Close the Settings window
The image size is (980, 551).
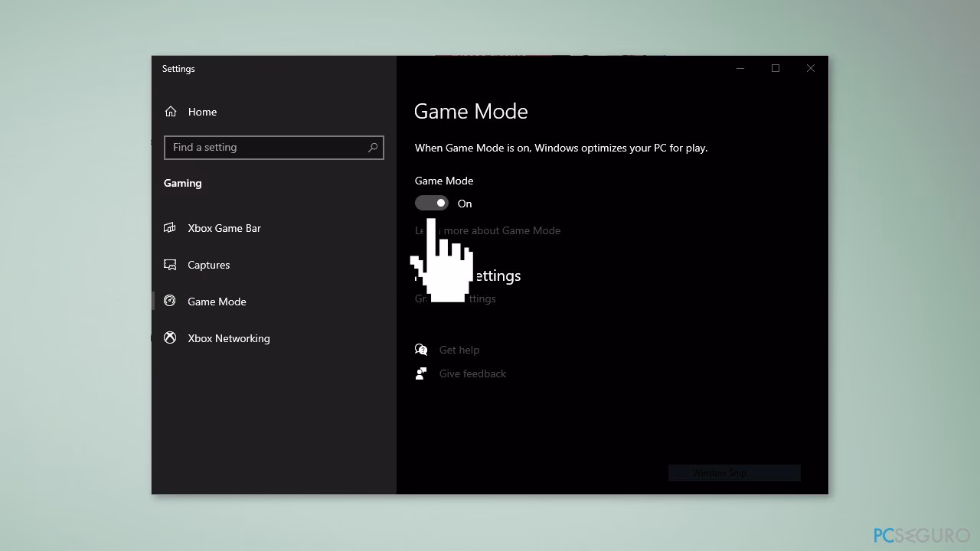click(811, 68)
